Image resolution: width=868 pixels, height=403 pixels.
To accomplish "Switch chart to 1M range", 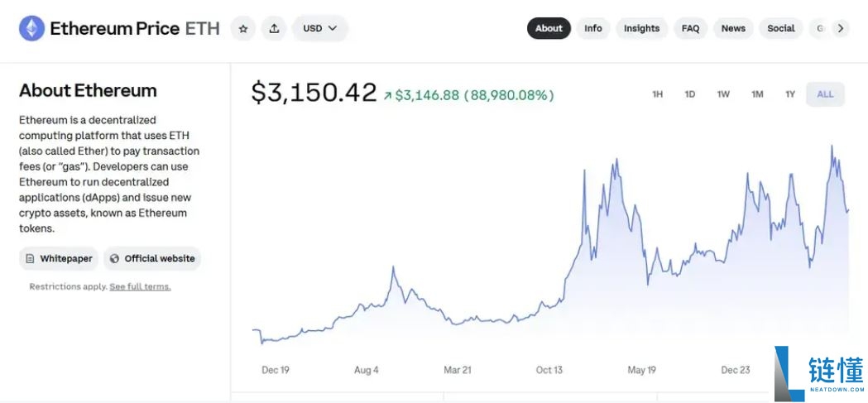I will (757, 94).
